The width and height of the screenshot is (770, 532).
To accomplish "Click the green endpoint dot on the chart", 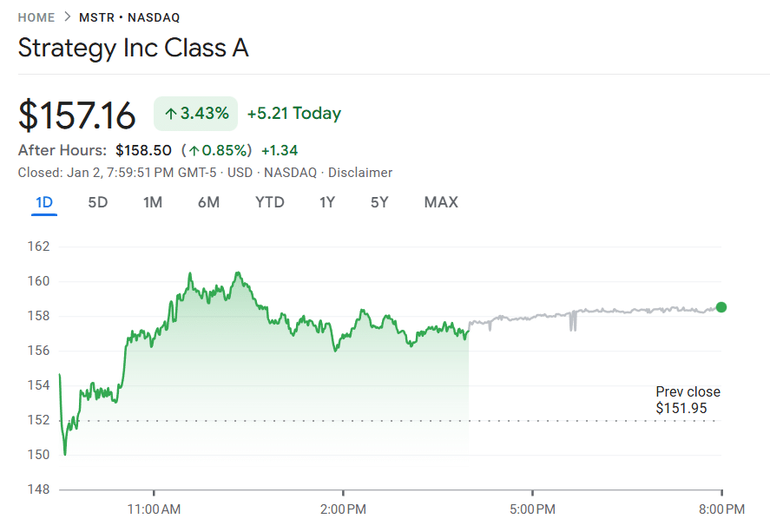I will tap(721, 307).
